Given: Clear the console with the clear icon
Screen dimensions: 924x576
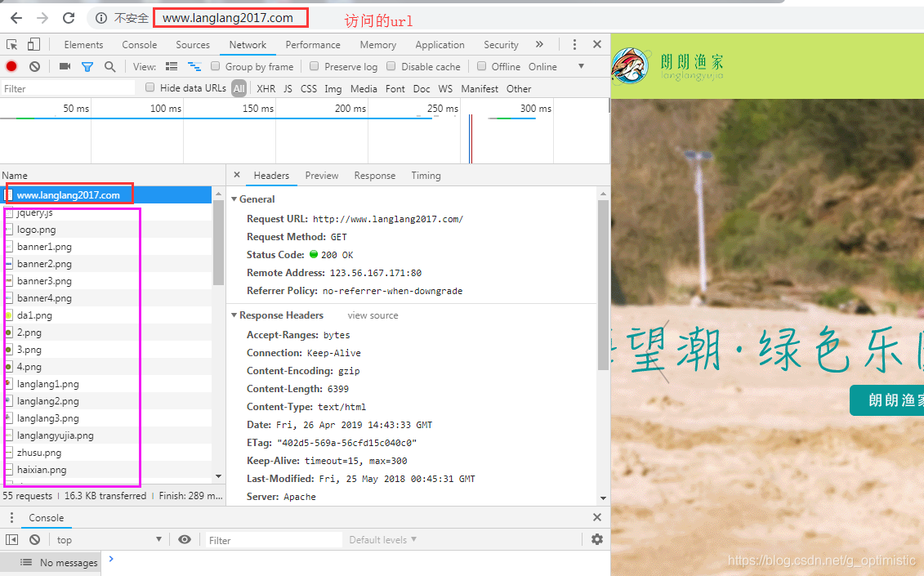Looking at the screenshot, I should click(x=35, y=539).
